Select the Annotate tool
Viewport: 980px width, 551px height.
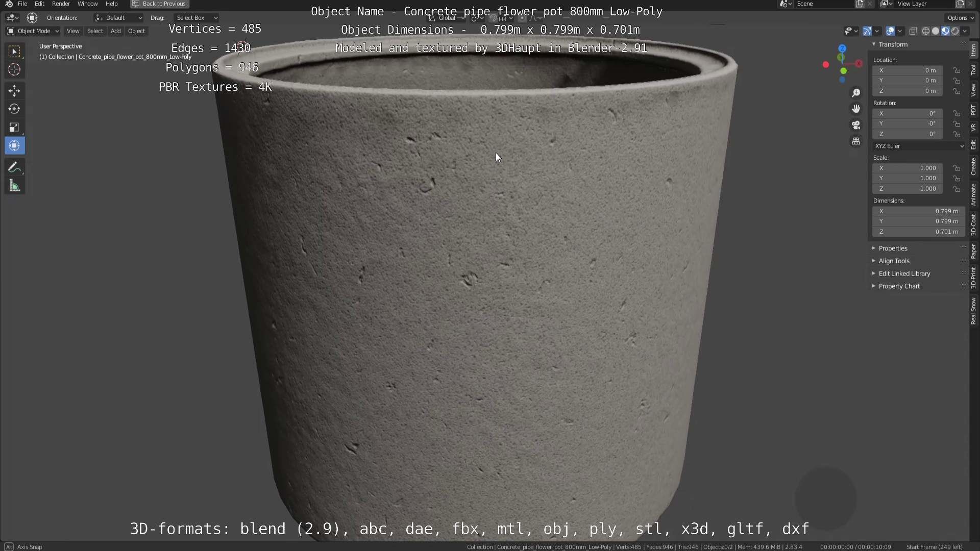coord(14,167)
